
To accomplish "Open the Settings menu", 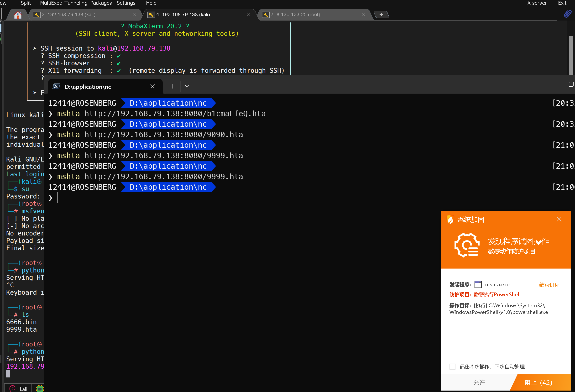I will [126, 3].
